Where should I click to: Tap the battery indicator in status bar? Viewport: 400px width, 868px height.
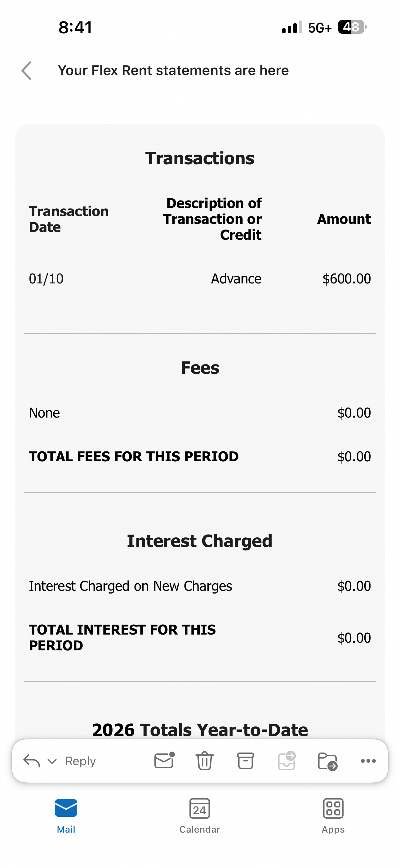352,27
